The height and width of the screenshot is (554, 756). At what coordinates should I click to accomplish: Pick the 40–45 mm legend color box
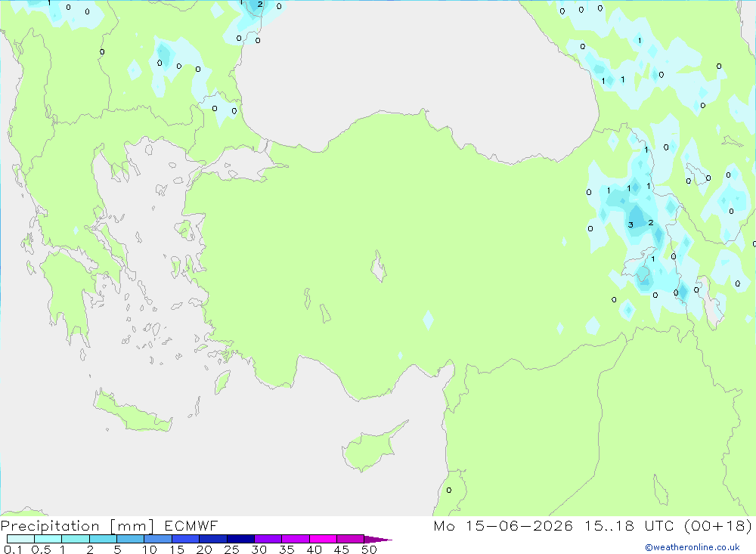[323, 539]
